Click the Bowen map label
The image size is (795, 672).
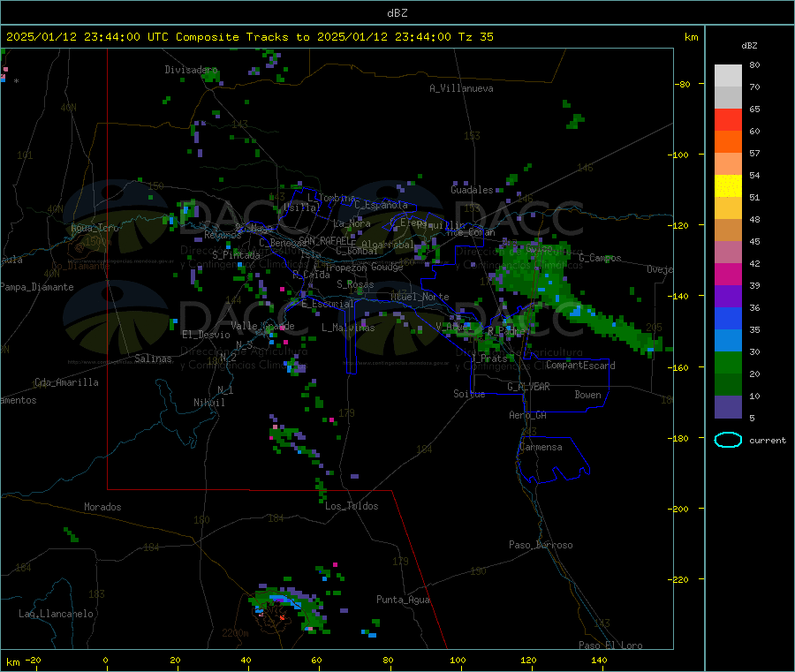click(587, 395)
